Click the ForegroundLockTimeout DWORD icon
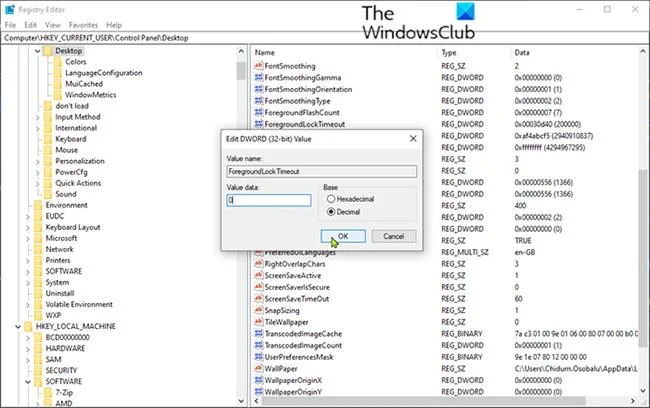This screenshot has width=650, height=408. 259,124
